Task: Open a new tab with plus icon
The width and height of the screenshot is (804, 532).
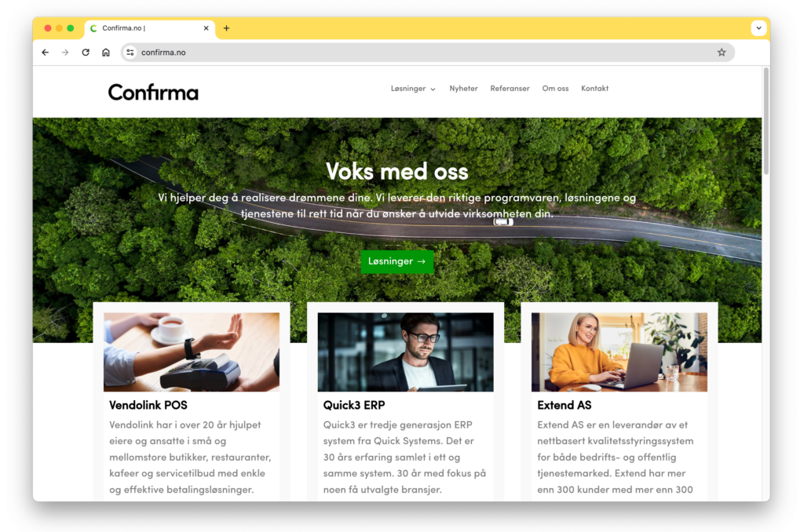Action: [x=226, y=28]
